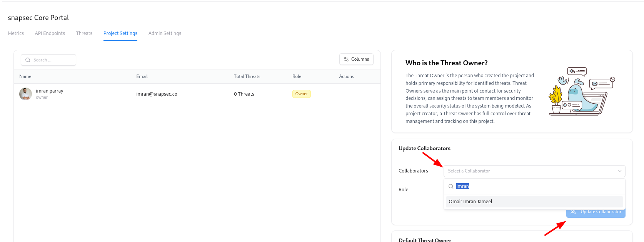Screen dimensions: 644x242
Task: Click the magnifier icon in member search
Action: point(28,60)
